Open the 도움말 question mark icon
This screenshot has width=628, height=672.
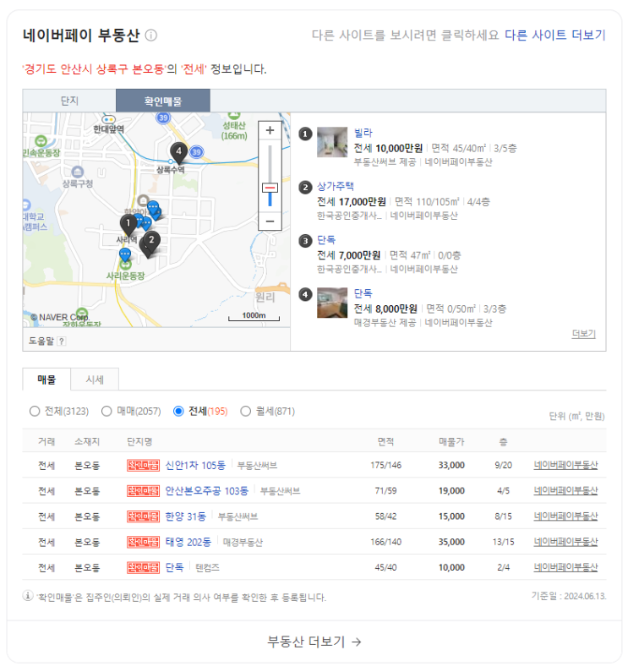(x=62, y=341)
